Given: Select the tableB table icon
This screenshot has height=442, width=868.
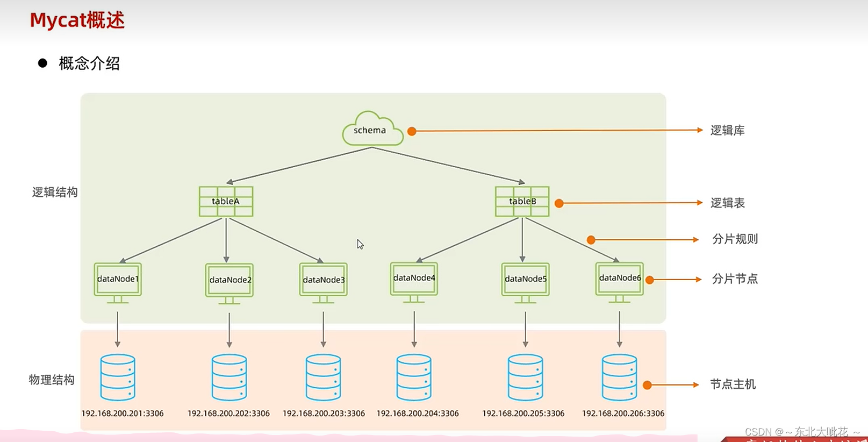Looking at the screenshot, I should point(522,202).
